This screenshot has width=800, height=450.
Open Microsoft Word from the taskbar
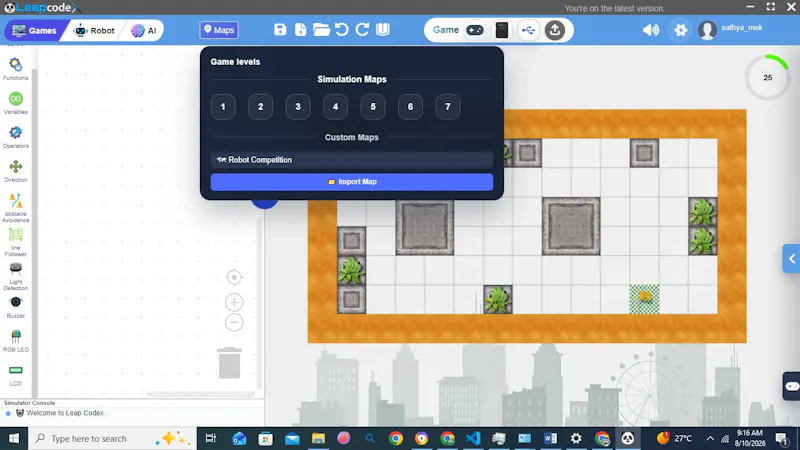click(550, 438)
